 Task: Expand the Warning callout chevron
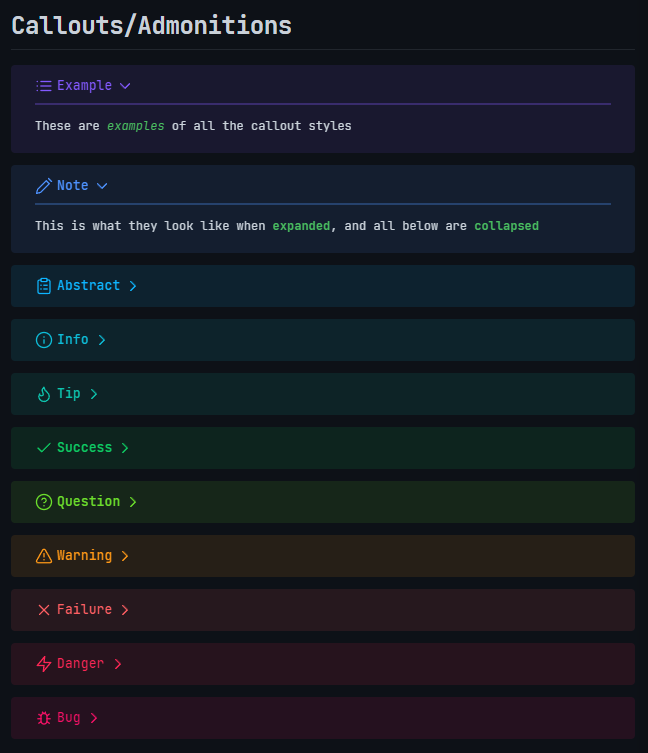pos(125,556)
